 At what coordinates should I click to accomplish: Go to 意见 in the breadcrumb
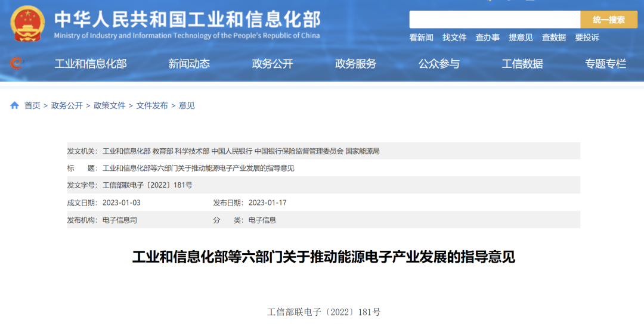[187, 106]
